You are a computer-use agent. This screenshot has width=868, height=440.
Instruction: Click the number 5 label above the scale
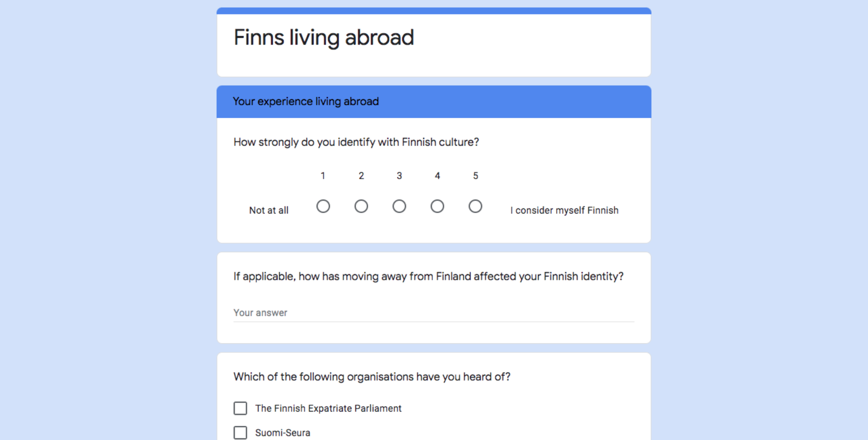pyautogui.click(x=475, y=176)
